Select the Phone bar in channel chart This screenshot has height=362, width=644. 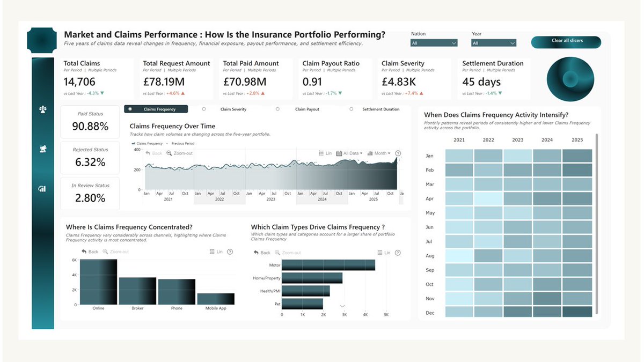click(x=177, y=292)
